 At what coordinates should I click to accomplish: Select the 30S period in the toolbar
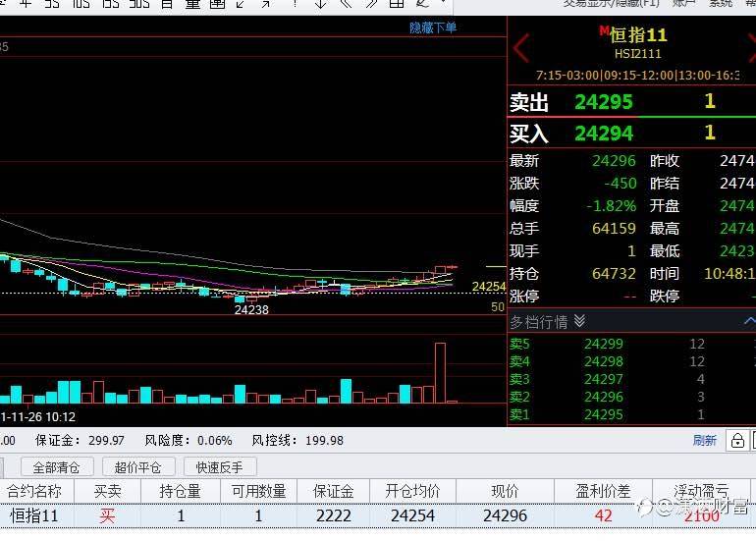[x=139, y=4]
